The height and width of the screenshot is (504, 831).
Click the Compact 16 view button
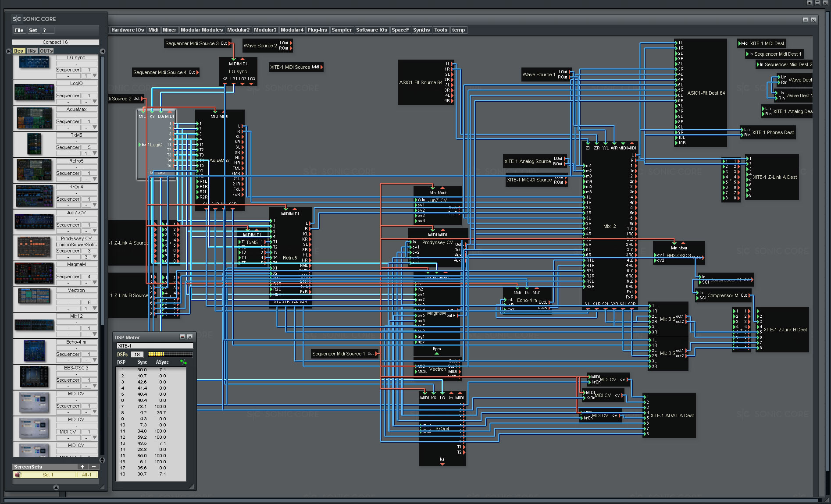55,42
